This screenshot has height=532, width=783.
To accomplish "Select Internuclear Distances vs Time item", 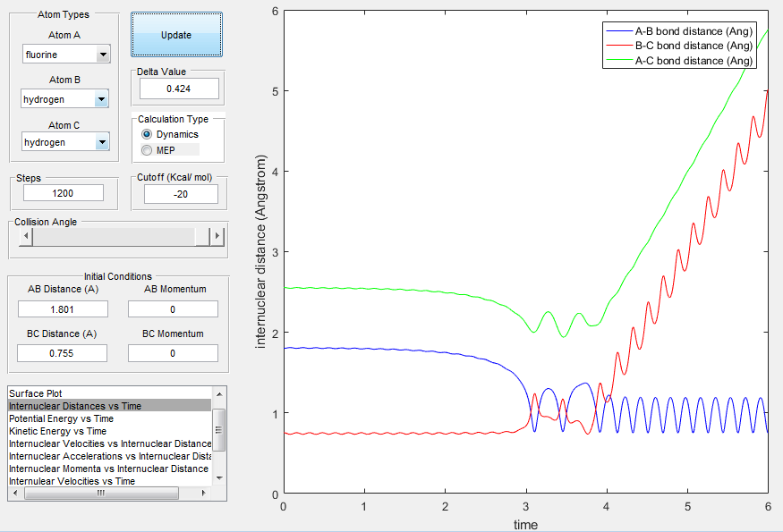I will (x=110, y=406).
